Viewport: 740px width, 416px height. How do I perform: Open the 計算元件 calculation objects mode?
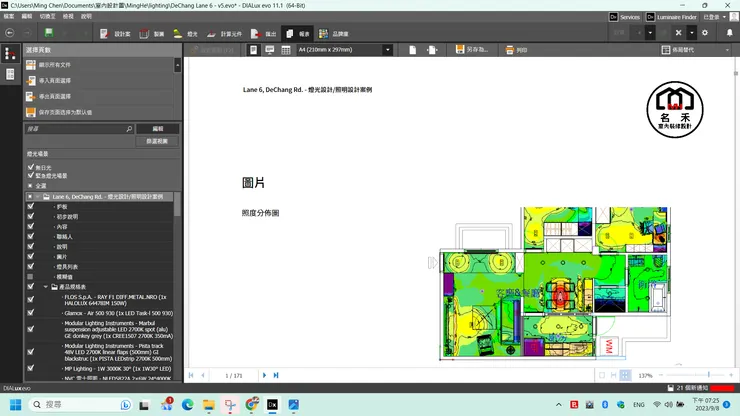pyautogui.click(x=224, y=33)
